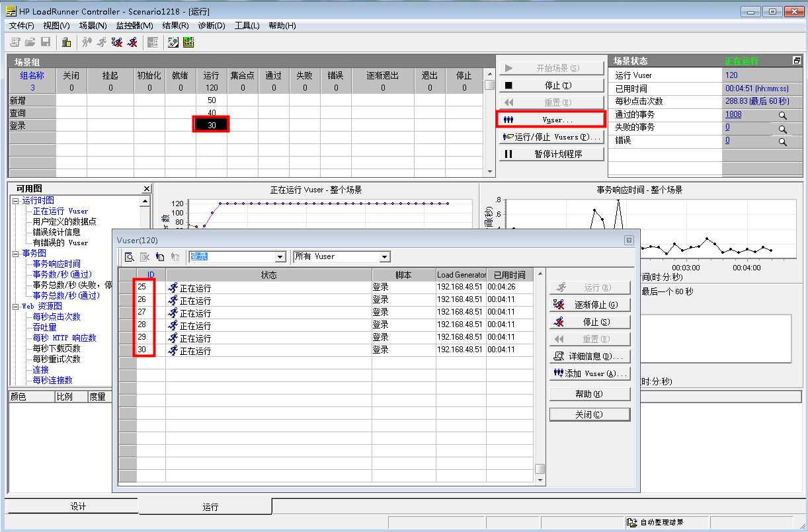
Task: Select 每秒点击次数 in the graph tree
Action: coord(56,317)
